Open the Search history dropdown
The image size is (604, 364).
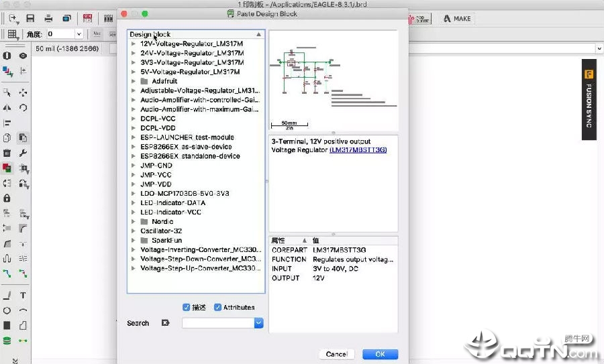point(259,323)
